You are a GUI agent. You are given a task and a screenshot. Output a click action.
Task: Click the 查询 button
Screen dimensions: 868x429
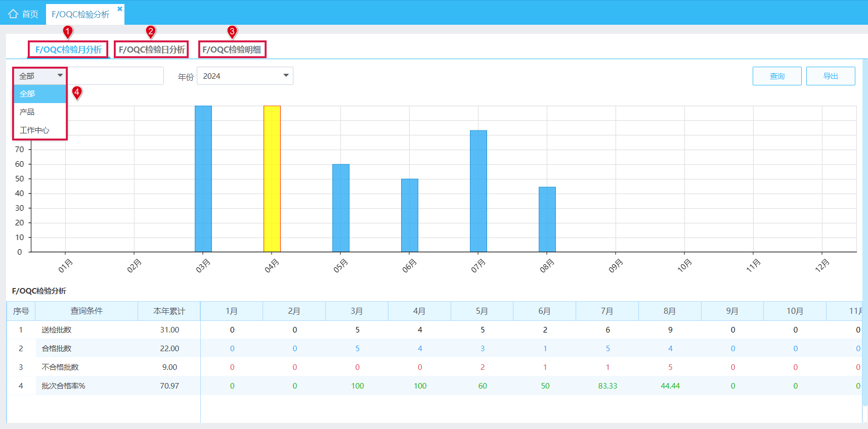777,76
